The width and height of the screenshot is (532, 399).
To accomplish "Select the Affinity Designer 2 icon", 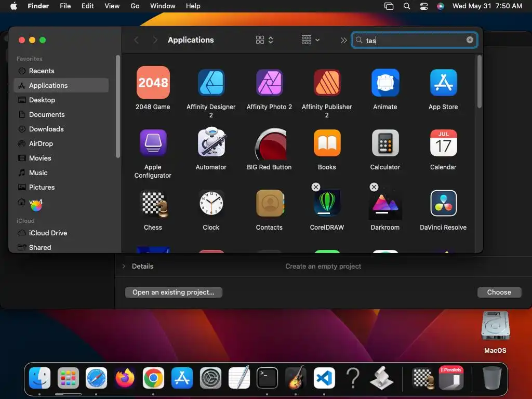I will coord(211,83).
